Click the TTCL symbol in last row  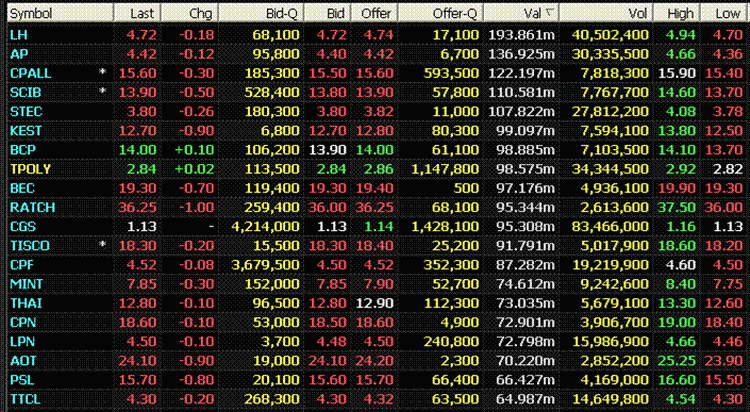click(25, 399)
